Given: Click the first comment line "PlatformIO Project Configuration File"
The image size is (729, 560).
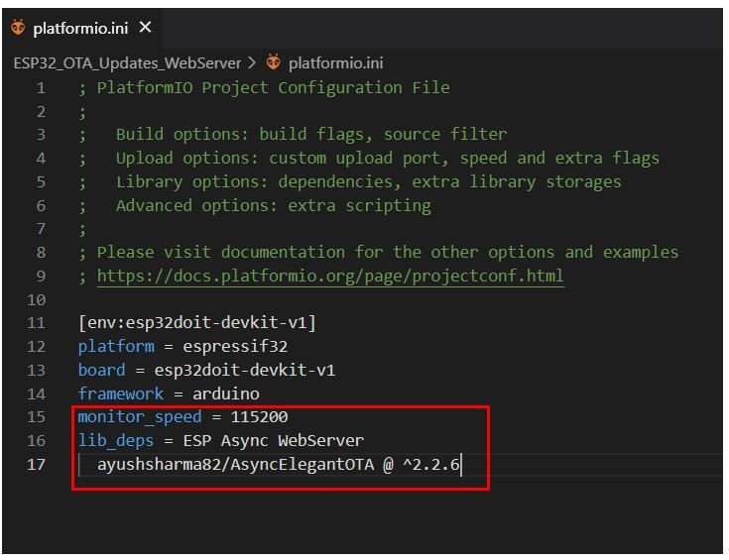Looking at the screenshot, I should pos(273,88).
